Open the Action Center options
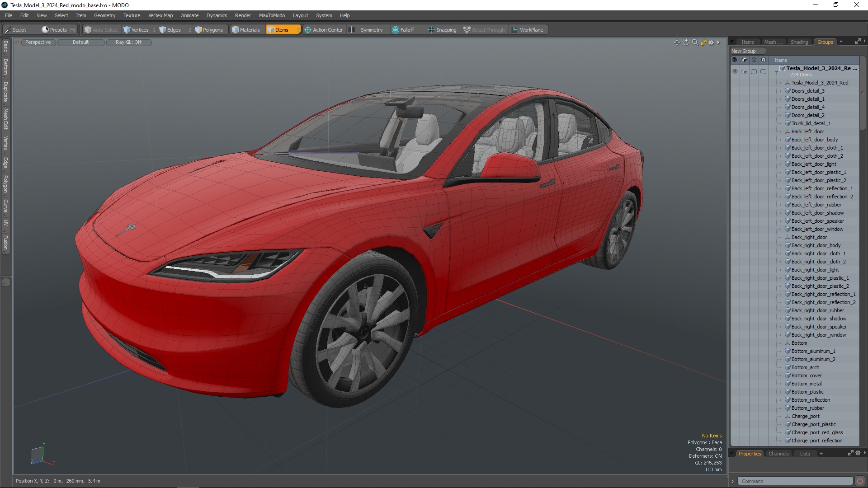Image resolution: width=868 pixels, height=488 pixels. 324,30
